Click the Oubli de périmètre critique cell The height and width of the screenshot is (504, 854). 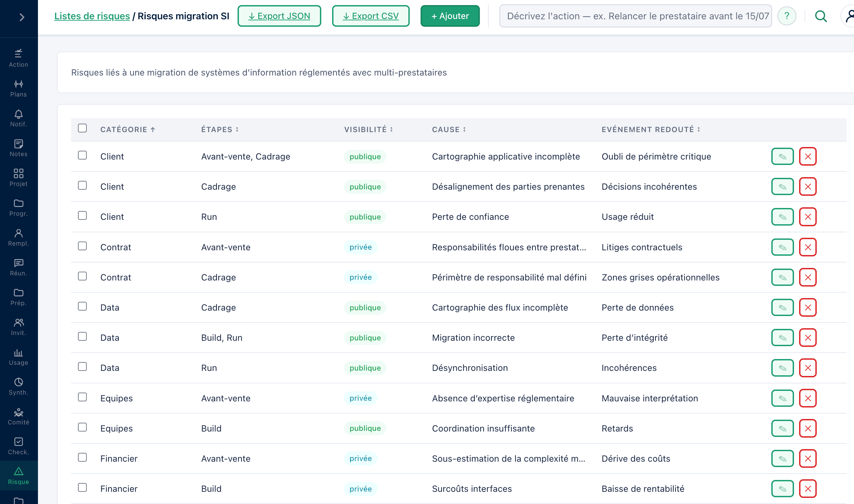[x=656, y=156]
